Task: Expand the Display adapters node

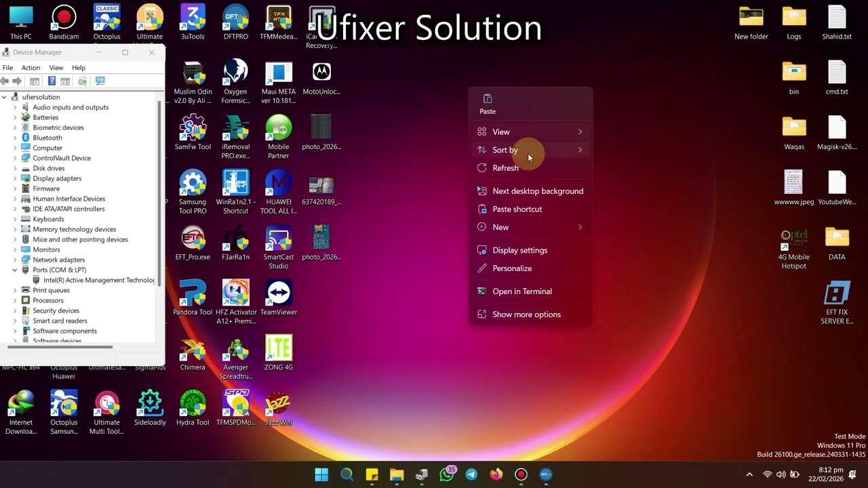Action: click(x=15, y=178)
